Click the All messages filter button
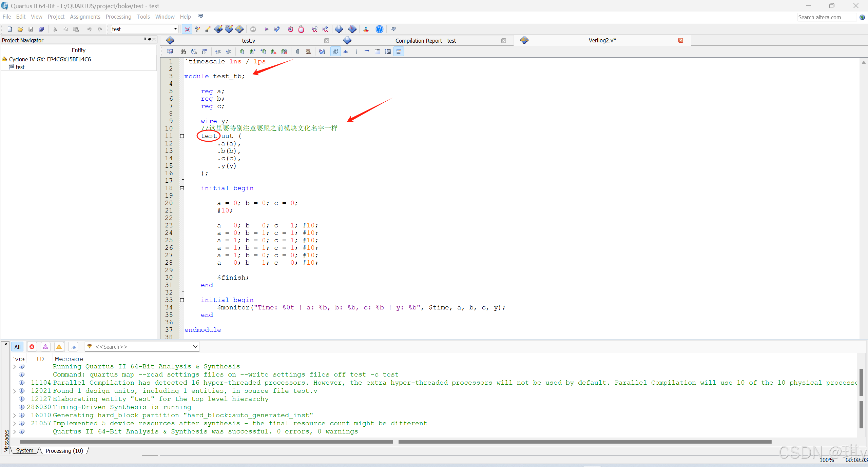 (x=17, y=347)
